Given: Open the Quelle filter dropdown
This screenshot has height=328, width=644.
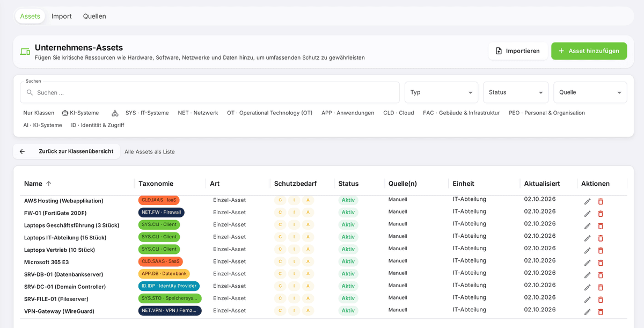Looking at the screenshot, I should [x=590, y=92].
